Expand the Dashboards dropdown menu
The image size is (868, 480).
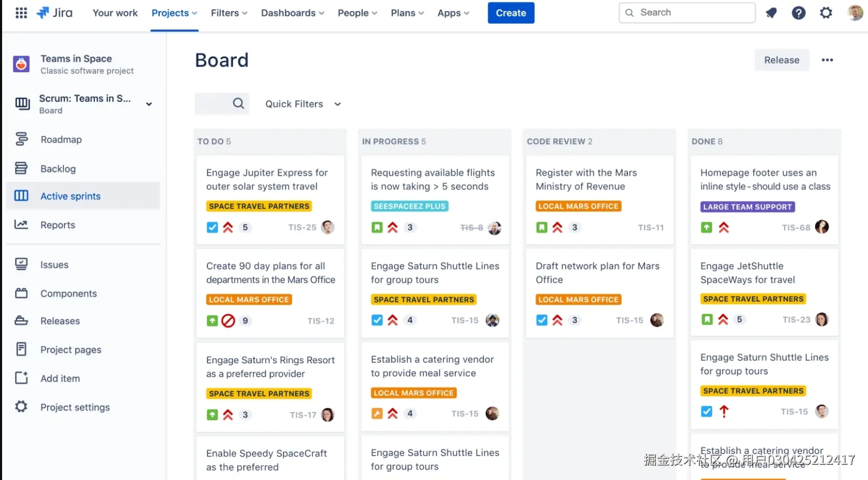[x=293, y=13]
